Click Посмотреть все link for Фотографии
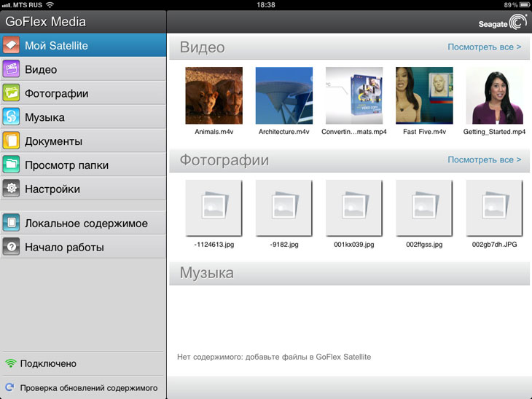Viewport: 532px width, 399px height. point(484,159)
